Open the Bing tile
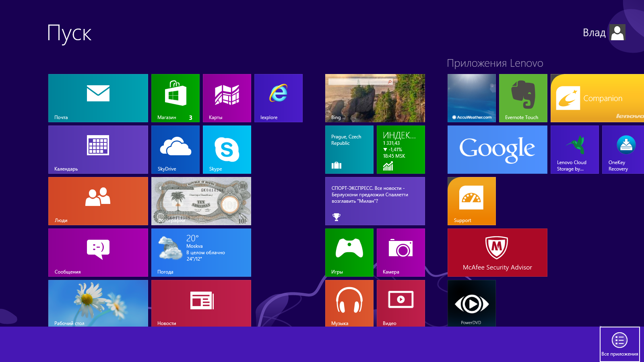This screenshot has width=644, height=362. click(375, 98)
